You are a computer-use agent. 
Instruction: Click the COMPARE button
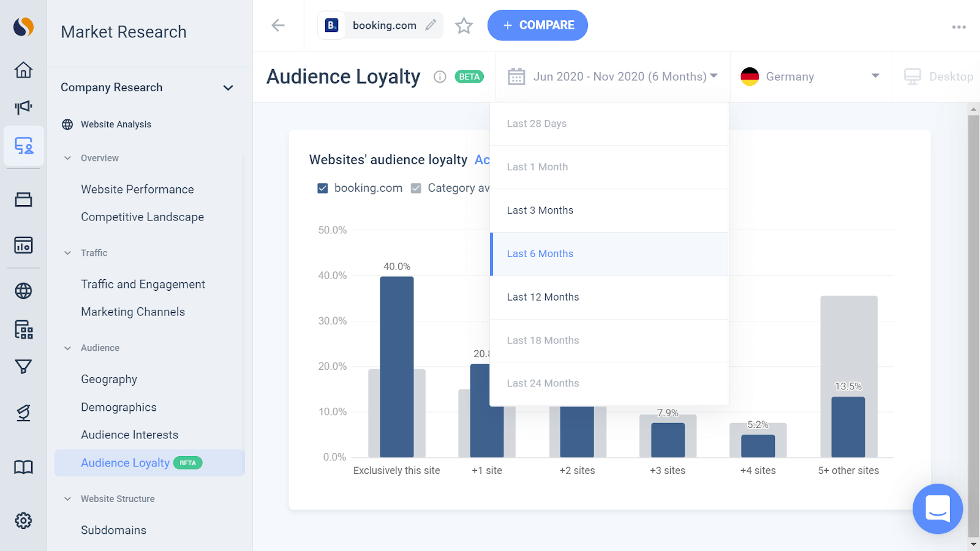pos(537,25)
